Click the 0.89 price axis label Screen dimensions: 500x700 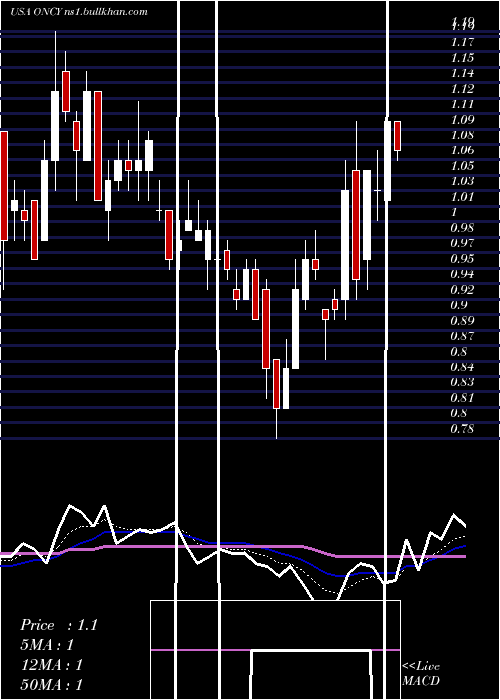pos(462,320)
